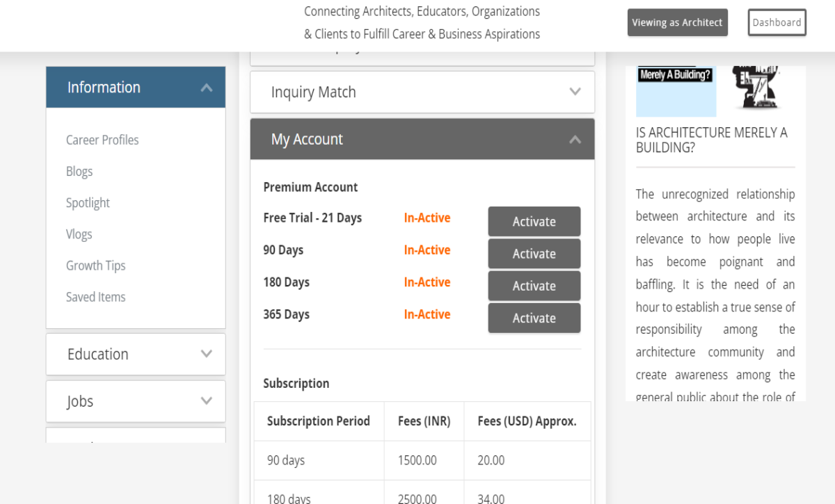Open Vlogs sidebar link
This screenshot has height=504, width=835.
tap(79, 234)
